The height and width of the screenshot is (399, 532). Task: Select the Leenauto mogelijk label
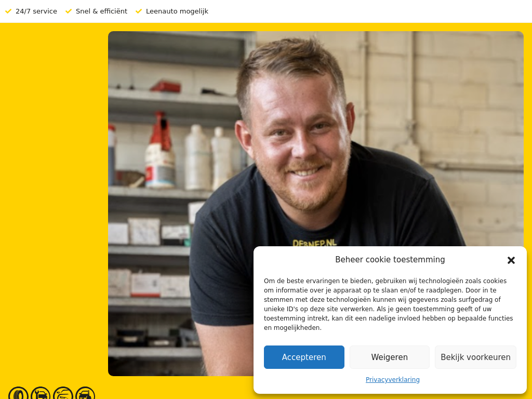177,11
